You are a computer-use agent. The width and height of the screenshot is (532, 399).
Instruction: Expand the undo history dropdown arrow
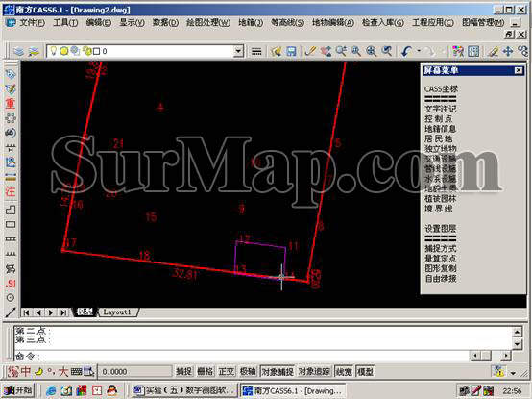tap(419, 51)
